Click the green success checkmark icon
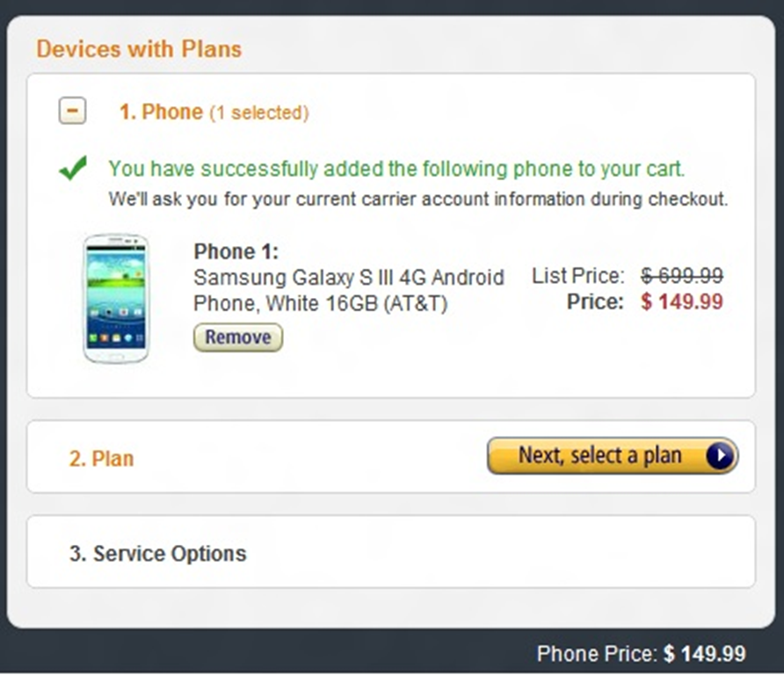The width and height of the screenshot is (784, 675). pos(73,169)
